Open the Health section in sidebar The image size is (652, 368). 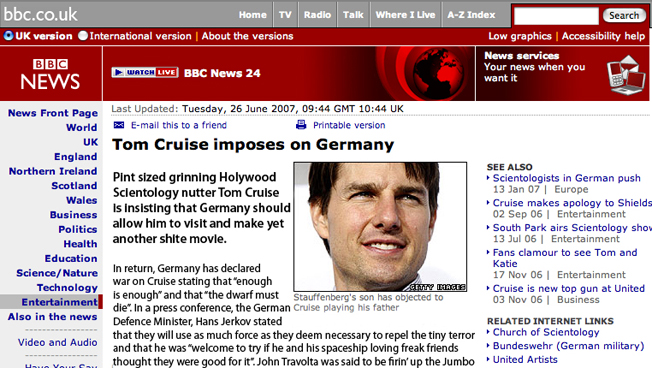click(80, 244)
